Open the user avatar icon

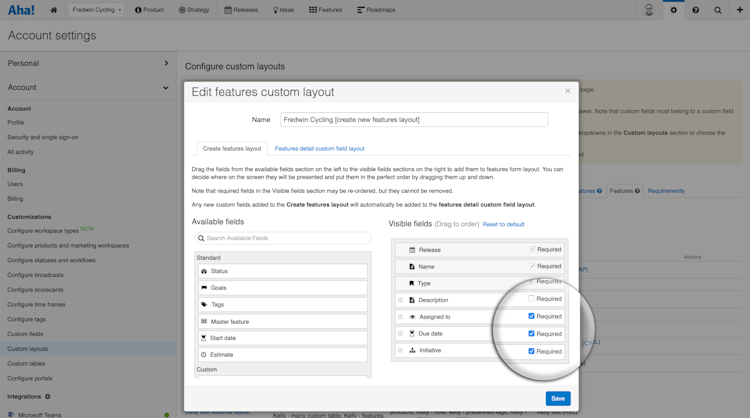pos(649,10)
